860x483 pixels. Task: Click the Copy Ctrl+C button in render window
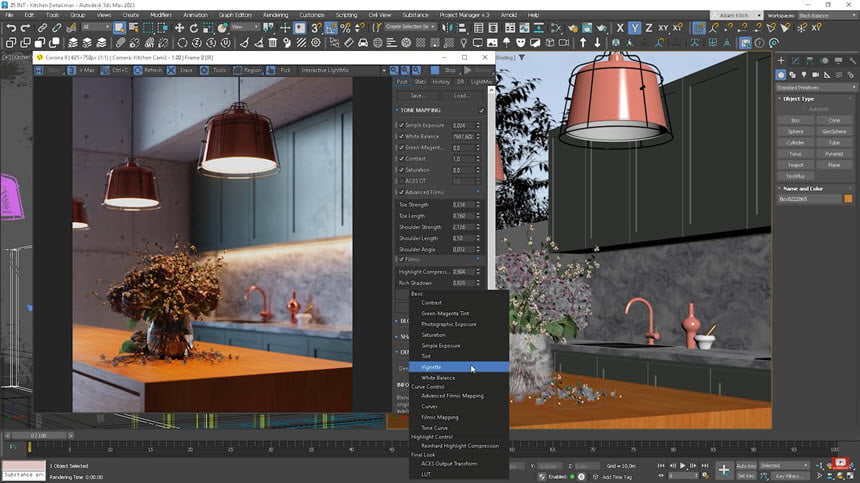pyautogui.click(x=115, y=70)
